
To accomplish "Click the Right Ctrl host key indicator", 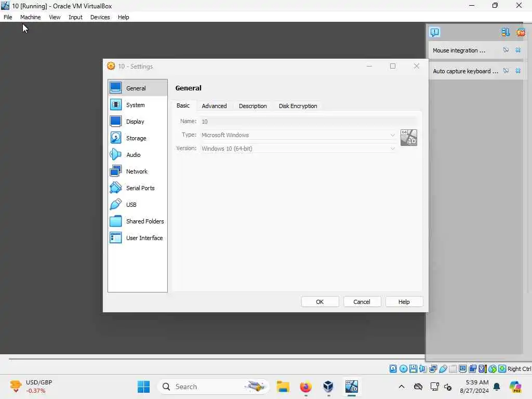I will tap(519, 369).
